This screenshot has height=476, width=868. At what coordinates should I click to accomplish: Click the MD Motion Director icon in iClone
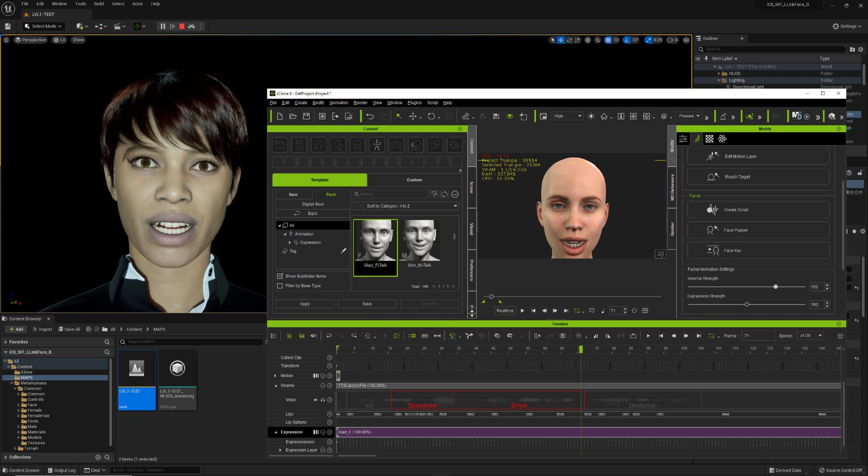pyautogui.click(x=796, y=116)
